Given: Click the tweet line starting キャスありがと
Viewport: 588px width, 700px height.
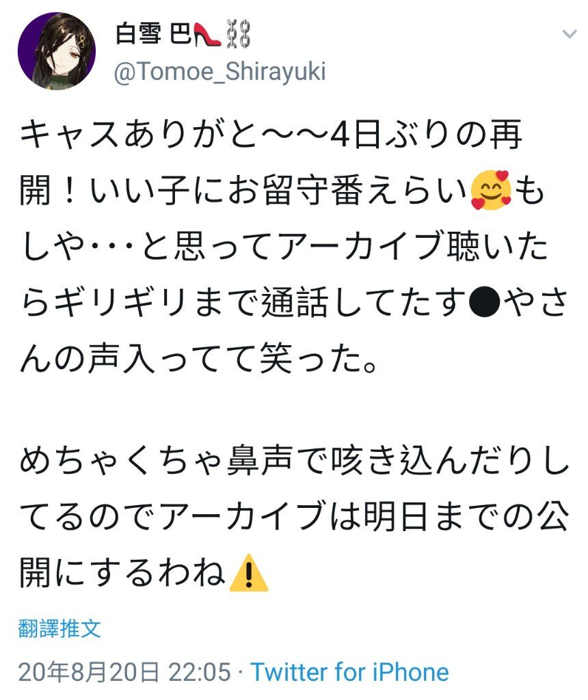Looking at the screenshot, I should [271, 135].
